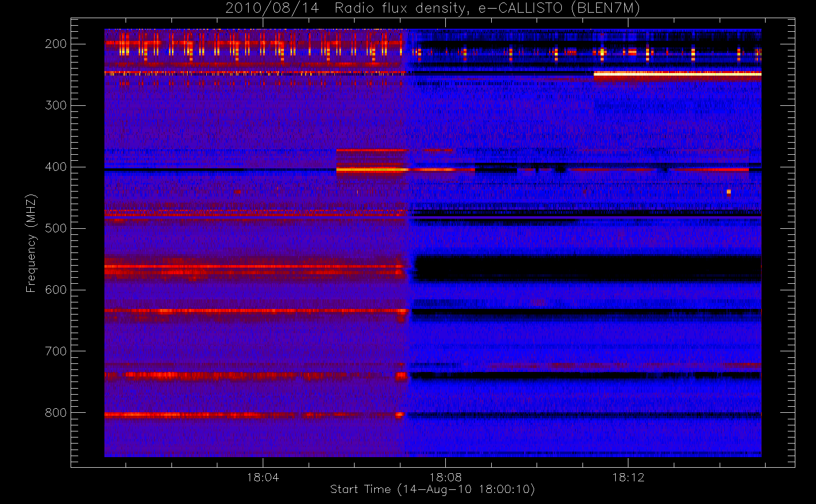
Task: Click the 300 frequency tick label
Action: click(x=55, y=105)
